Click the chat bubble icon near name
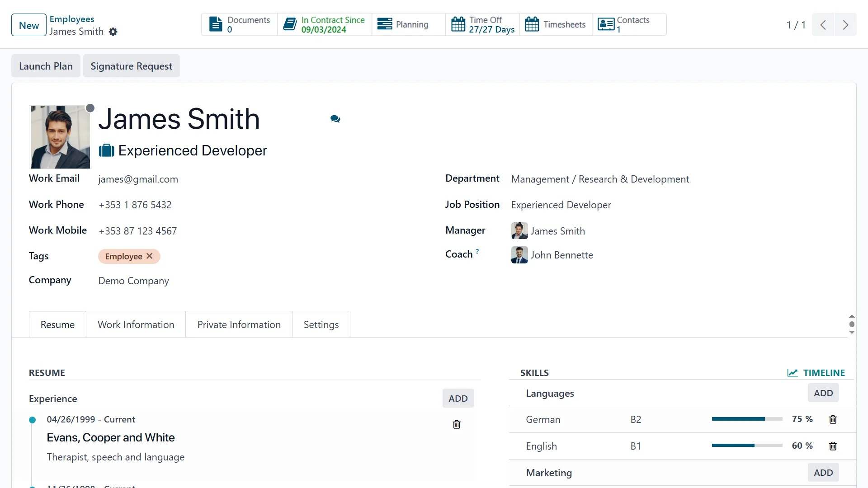Image resolution: width=868 pixels, height=488 pixels. pos(335,119)
